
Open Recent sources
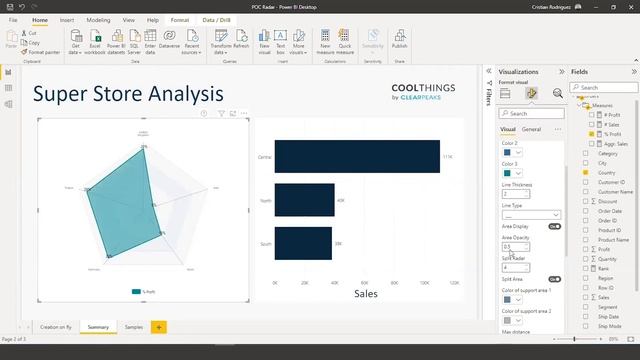(191, 42)
